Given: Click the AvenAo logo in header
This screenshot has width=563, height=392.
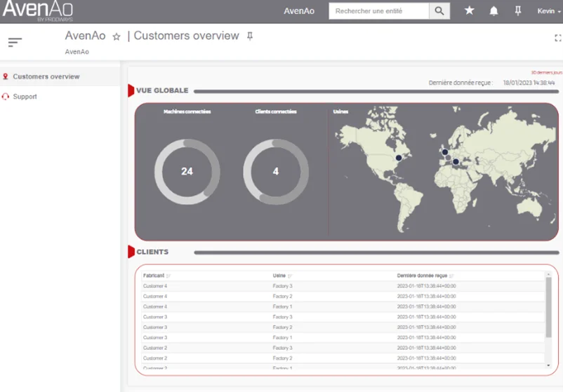Looking at the screenshot, I should click(x=38, y=11).
